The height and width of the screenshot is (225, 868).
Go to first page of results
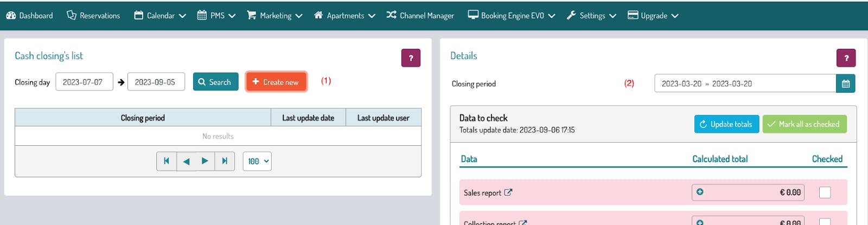pyautogui.click(x=167, y=161)
